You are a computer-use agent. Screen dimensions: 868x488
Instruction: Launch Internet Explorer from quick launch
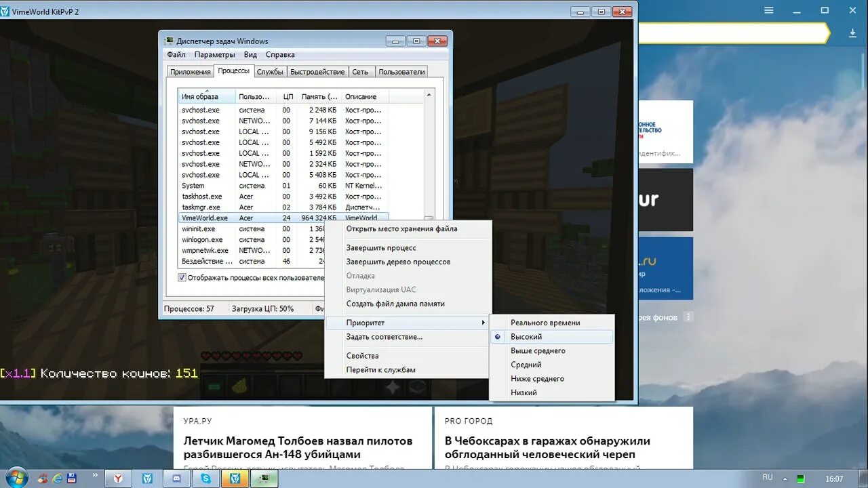[x=57, y=479]
